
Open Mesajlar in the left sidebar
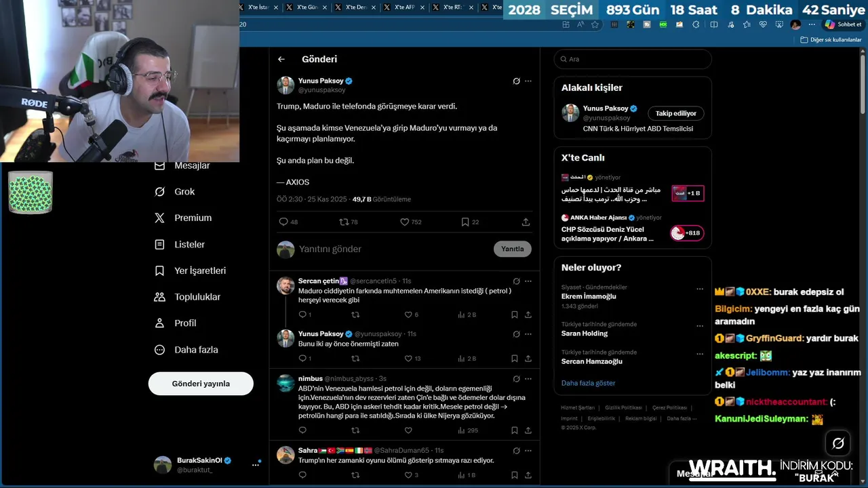tap(183, 165)
